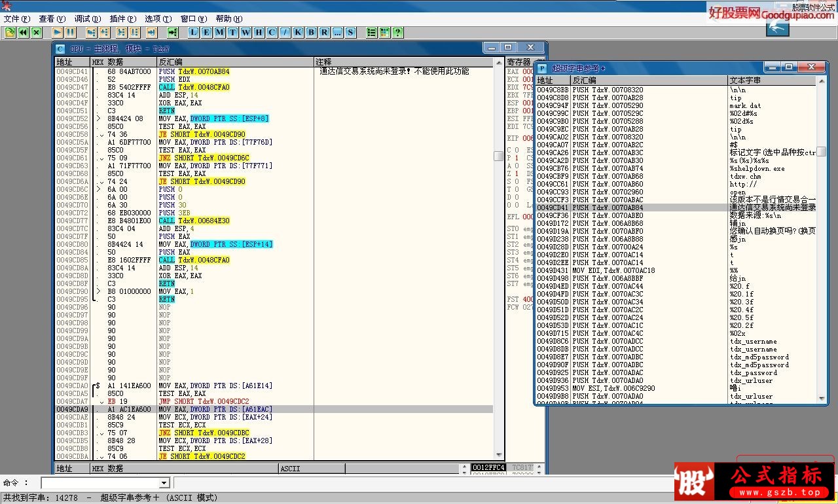
Task: Open Handles window with H button
Action: coord(259,32)
